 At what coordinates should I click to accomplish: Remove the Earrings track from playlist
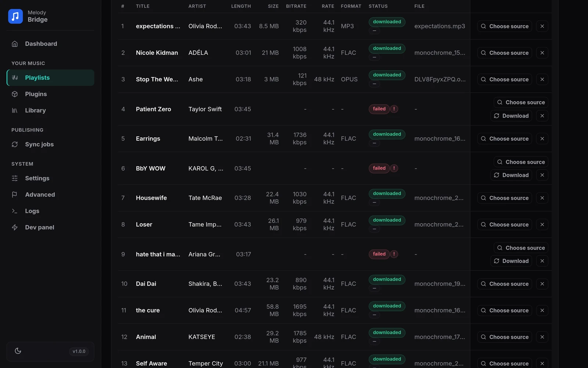[x=542, y=139]
